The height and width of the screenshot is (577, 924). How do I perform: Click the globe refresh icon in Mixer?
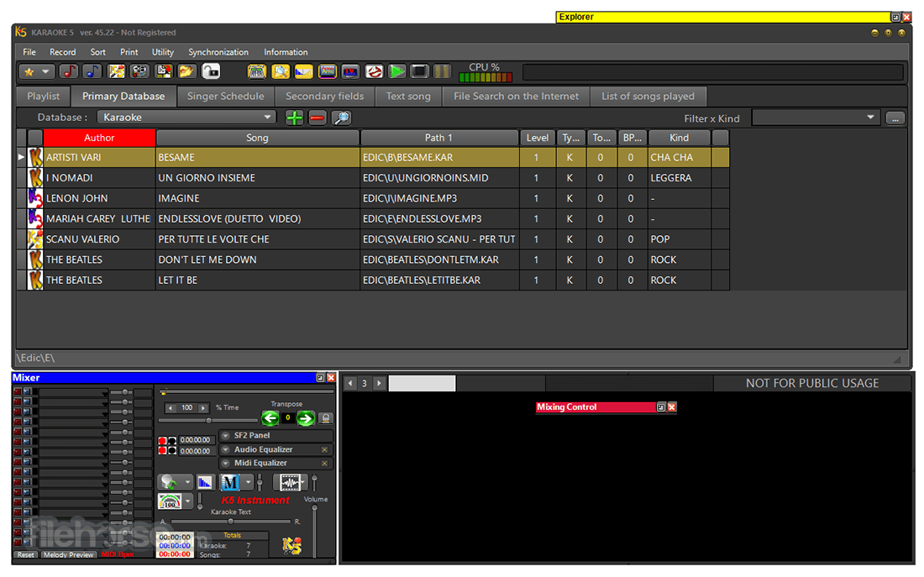[169, 482]
